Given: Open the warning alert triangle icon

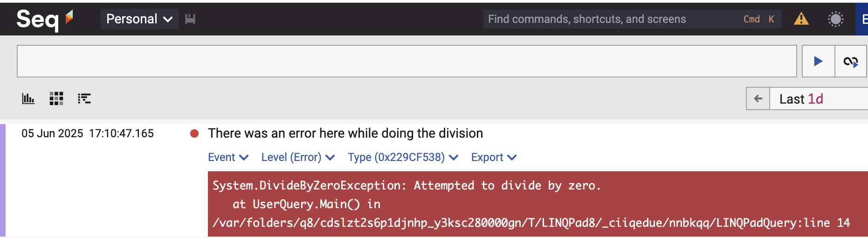Looking at the screenshot, I should pyautogui.click(x=801, y=19).
